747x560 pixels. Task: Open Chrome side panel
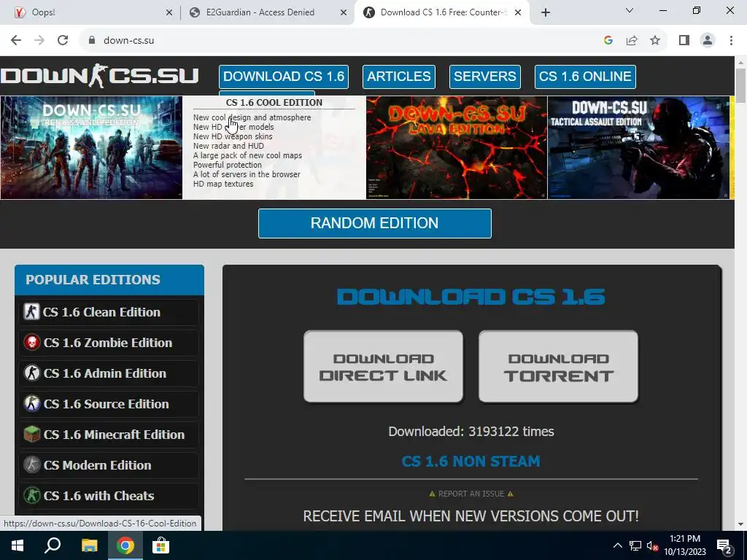(x=684, y=41)
